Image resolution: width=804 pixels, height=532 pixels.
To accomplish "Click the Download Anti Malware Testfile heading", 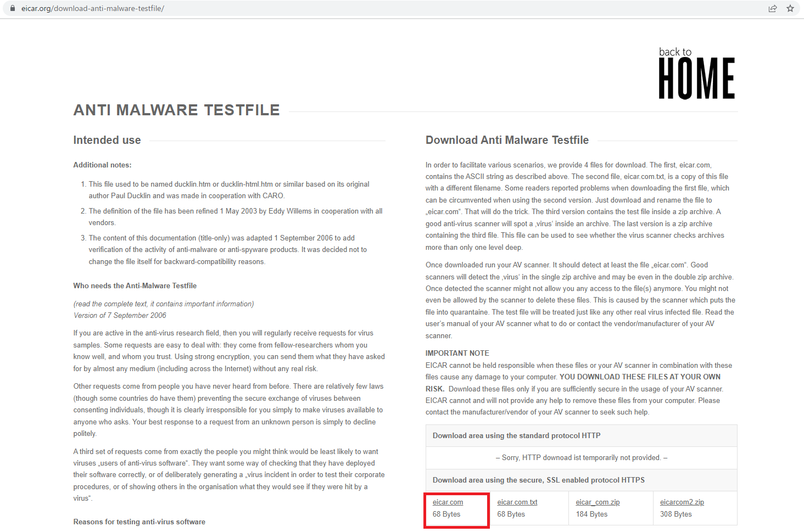I will 507,140.
